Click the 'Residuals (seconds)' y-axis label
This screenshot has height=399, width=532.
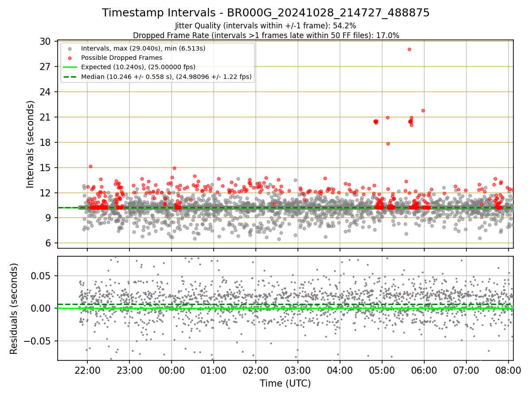[14, 309]
